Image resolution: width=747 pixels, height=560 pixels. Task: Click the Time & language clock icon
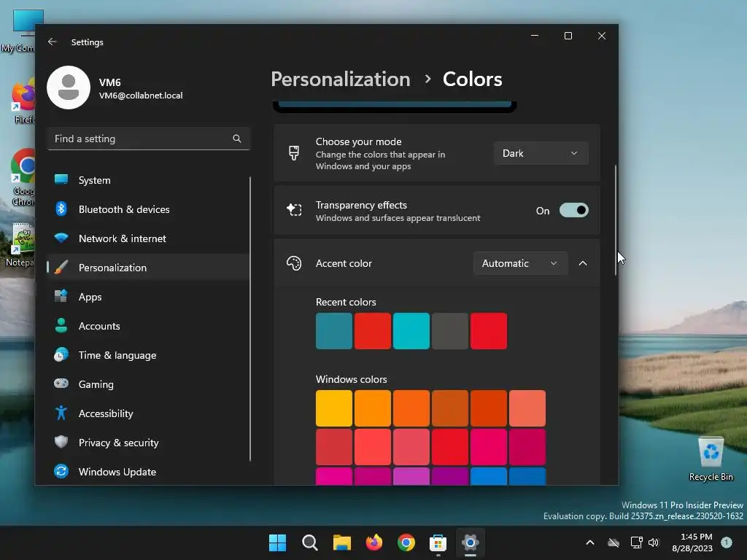61,355
